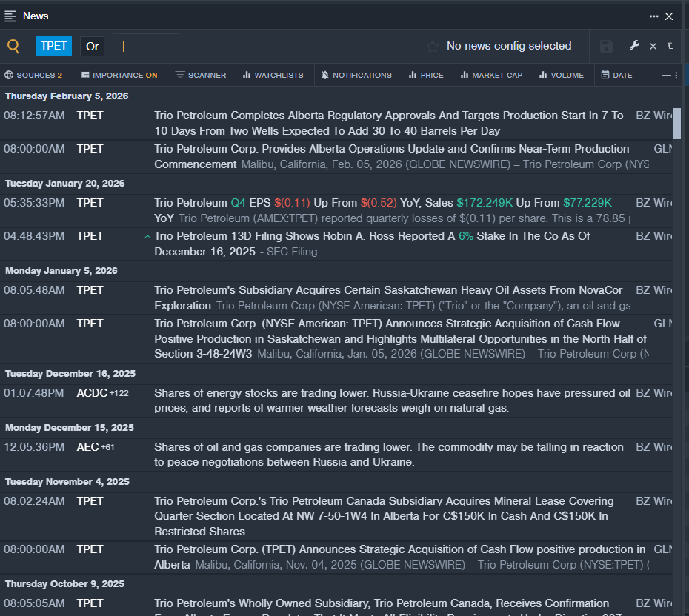Viewport: 689px width, 616px height.
Task: Toggle the Or search operator
Action: (93, 46)
